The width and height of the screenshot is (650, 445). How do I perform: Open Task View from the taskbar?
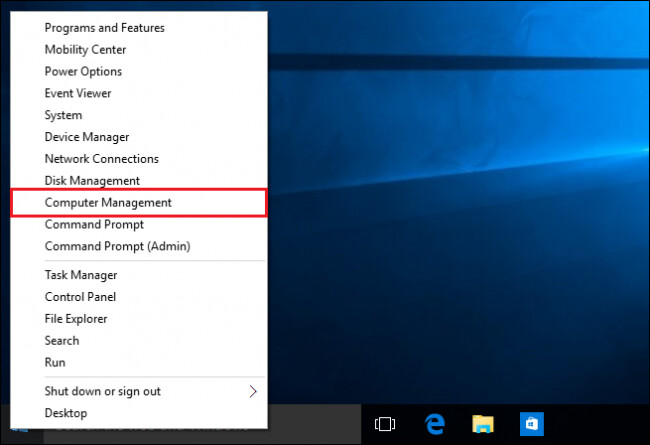click(x=384, y=424)
